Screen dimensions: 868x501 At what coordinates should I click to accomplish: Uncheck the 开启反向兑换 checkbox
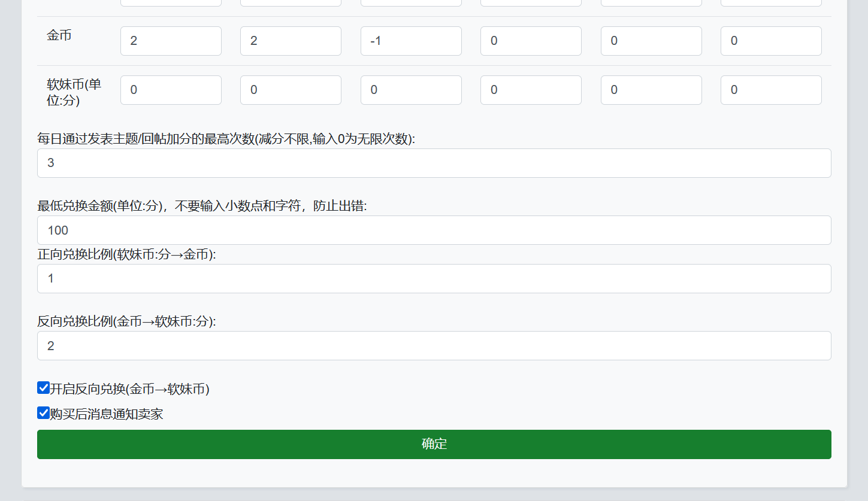pos(43,388)
